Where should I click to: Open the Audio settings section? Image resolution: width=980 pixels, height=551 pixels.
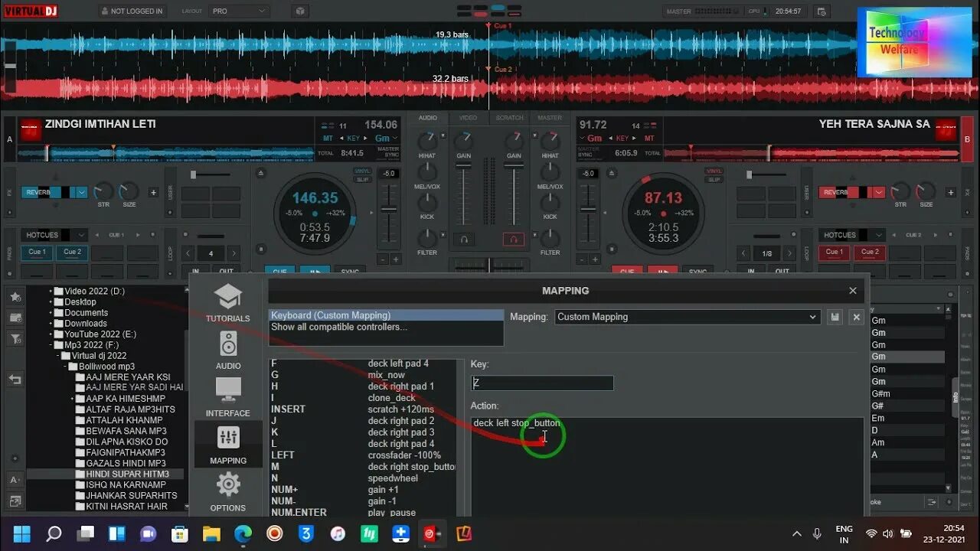tap(228, 350)
